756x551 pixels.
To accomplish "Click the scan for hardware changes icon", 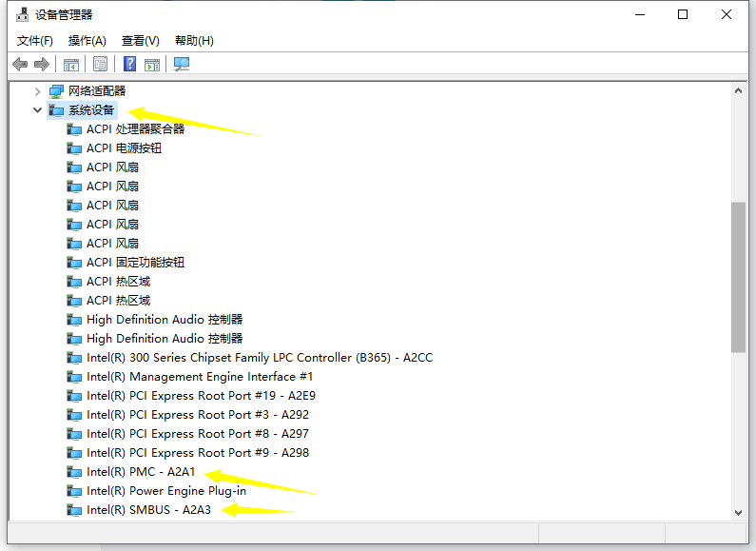I will [182, 64].
